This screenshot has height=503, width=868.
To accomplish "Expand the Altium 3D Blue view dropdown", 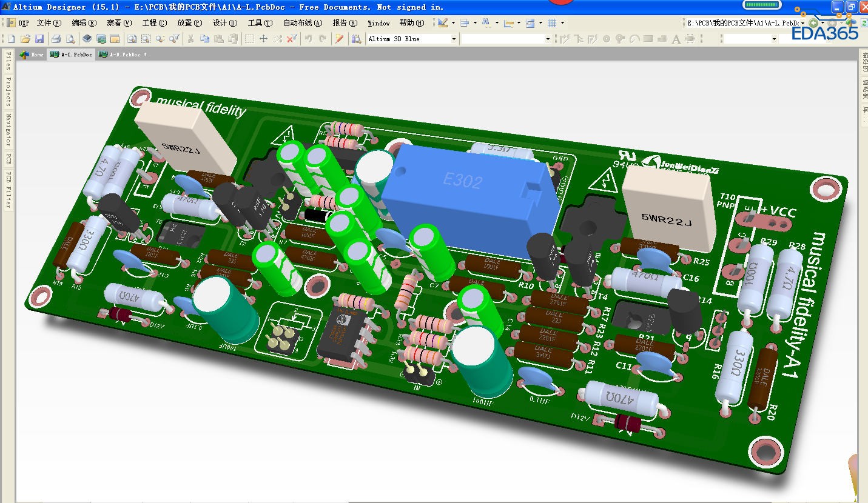I will coord(453,39).
